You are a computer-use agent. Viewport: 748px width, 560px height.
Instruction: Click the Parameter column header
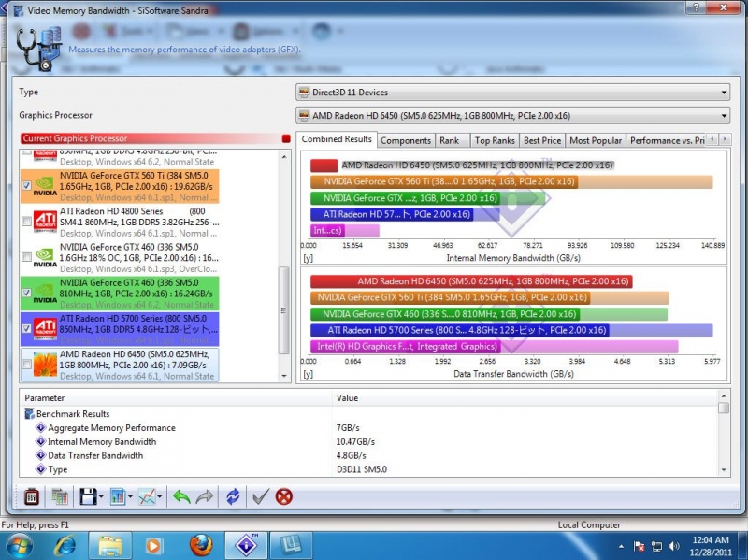coord(176,398)
